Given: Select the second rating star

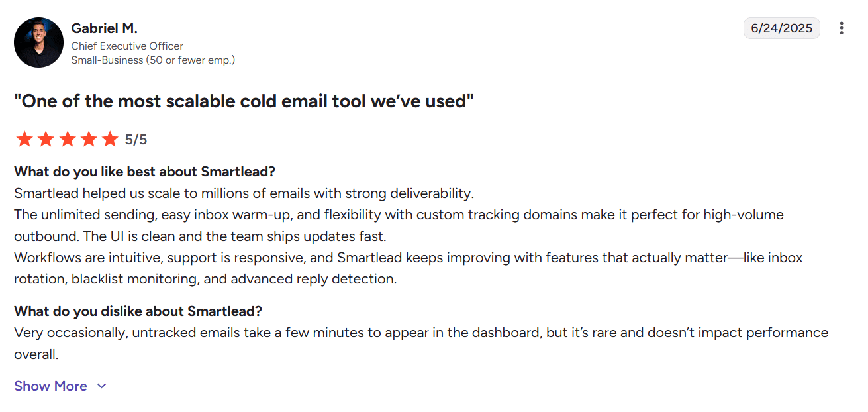Looking at the screenshot, I should (x=45, y=139).
